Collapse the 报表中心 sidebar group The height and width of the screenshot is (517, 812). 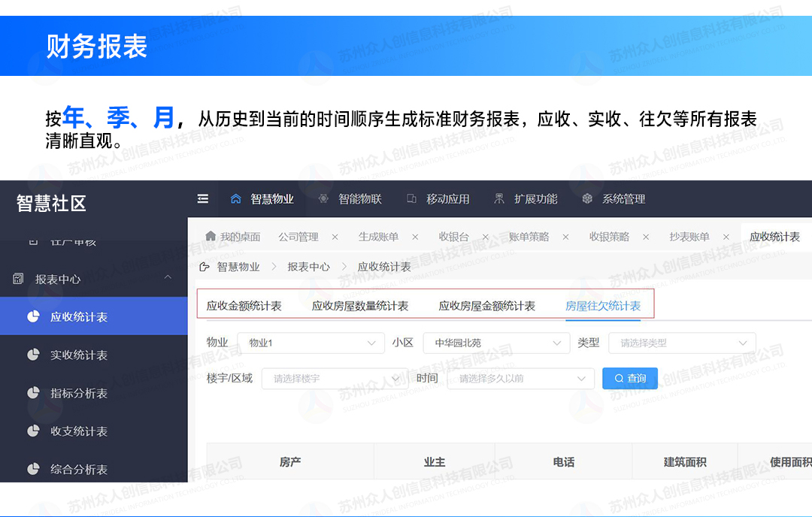pyautogui.click(x=168, y=278)
